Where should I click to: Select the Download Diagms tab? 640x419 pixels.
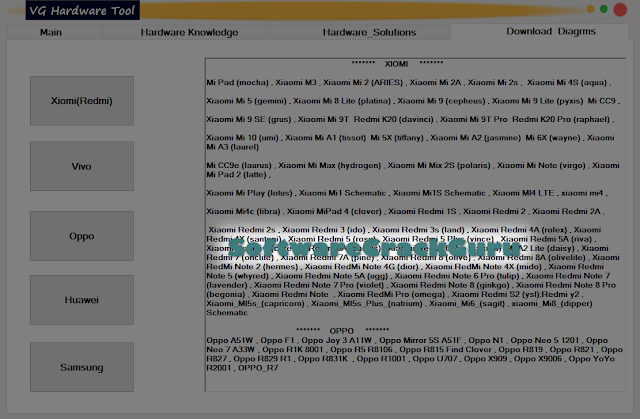pos(551,31)
